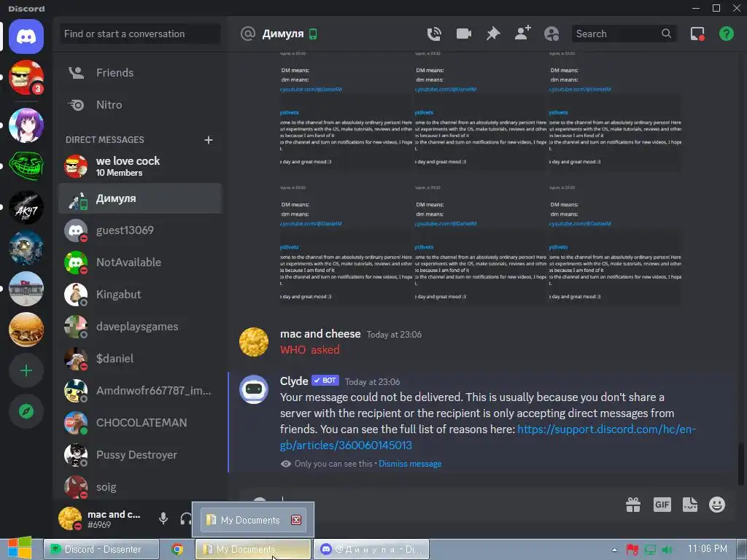Open the Nitro tab
The image size is (747, 560).
pos(140,105)
